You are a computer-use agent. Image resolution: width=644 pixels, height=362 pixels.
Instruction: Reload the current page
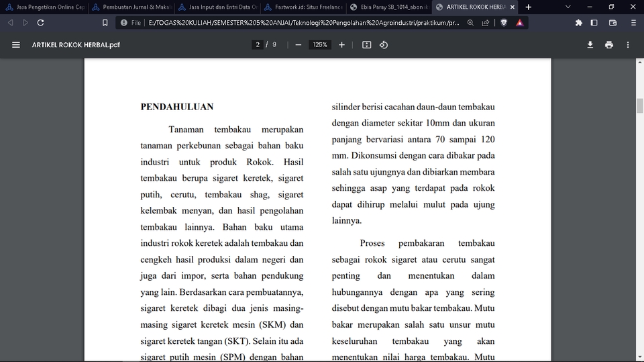(x=41, y=23)
